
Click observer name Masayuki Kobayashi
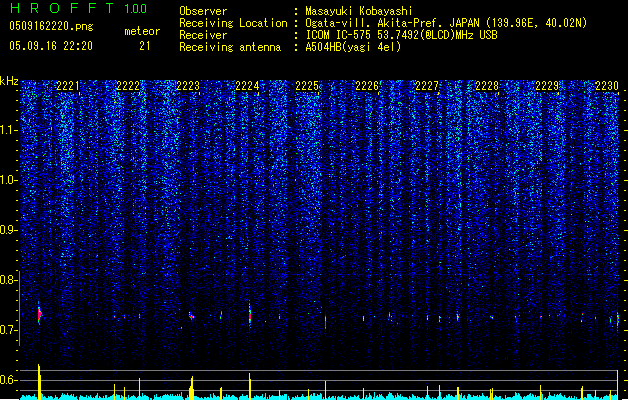359,11
